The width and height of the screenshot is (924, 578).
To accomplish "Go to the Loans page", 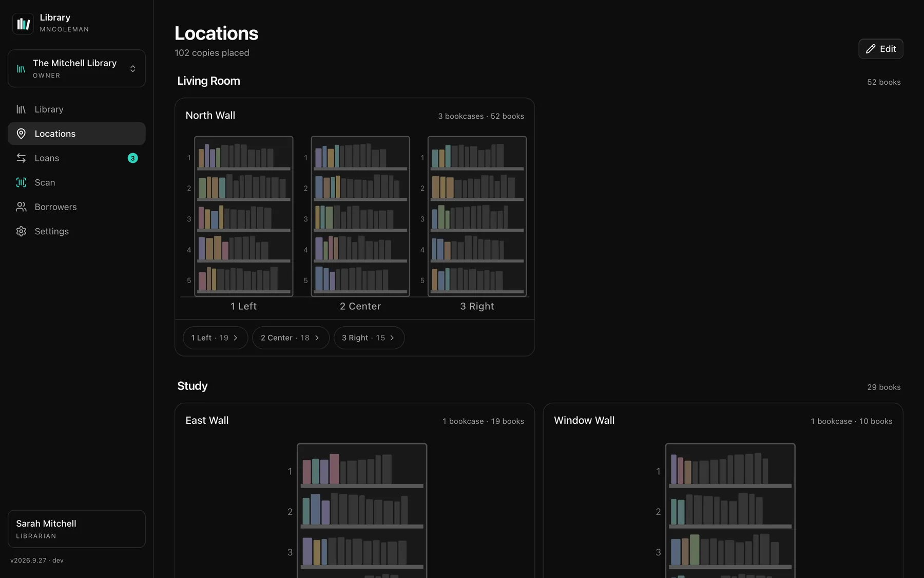I will tap(76, 158).
